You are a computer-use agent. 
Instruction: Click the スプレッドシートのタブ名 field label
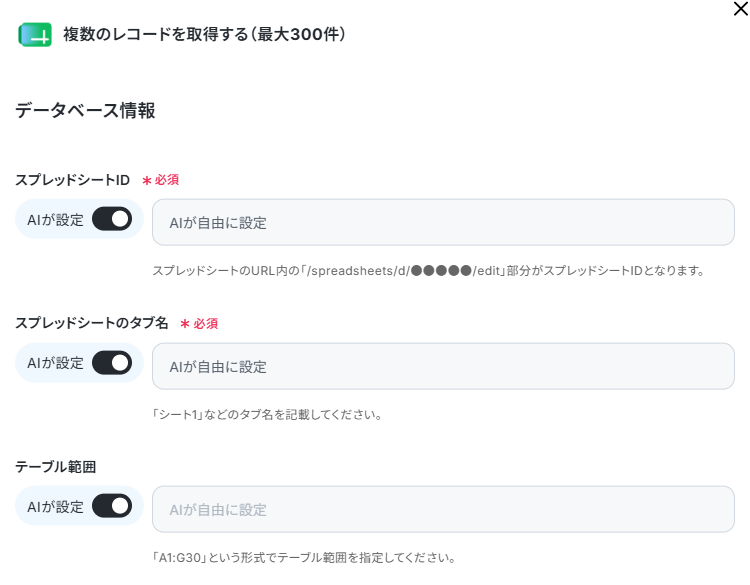(x=91, y=323)
